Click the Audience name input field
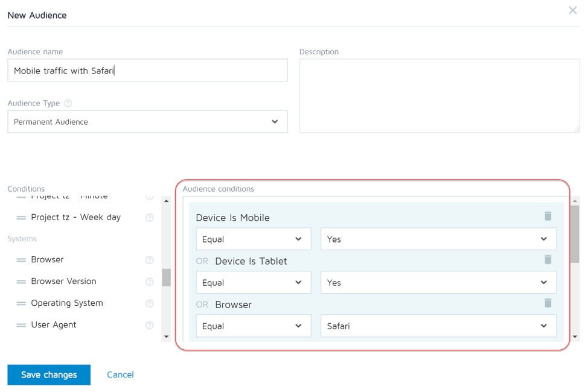Viewport: 588px width, 392px height. pos(147,71)
